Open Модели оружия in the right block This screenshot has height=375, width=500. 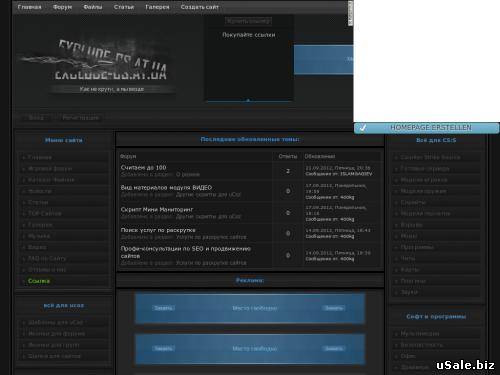(423, 191)
